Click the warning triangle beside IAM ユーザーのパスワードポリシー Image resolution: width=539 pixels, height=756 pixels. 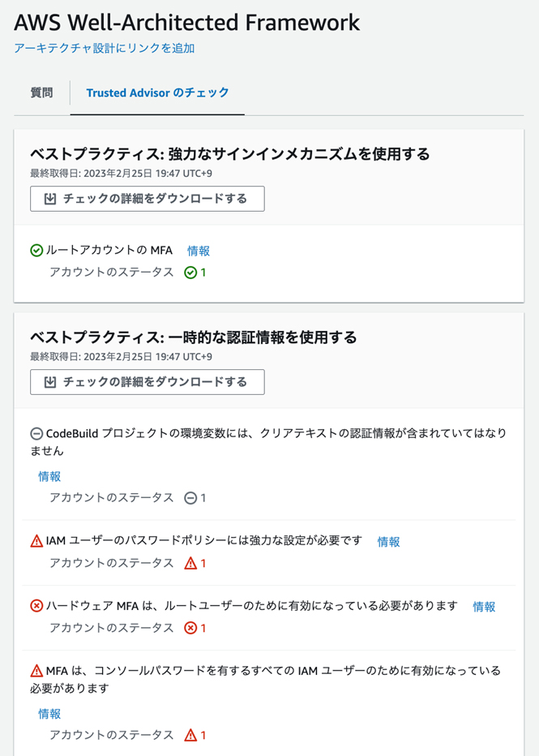click(x=36, y=541)
